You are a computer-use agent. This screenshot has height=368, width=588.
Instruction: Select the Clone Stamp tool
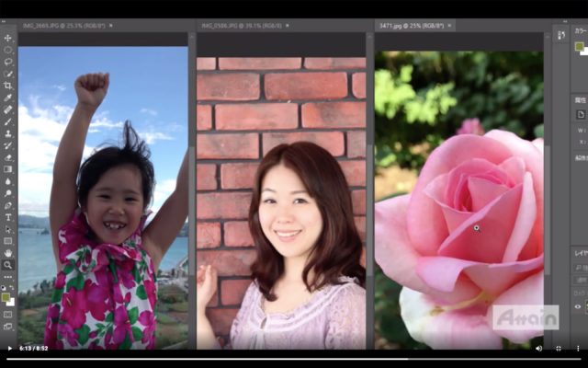pos(8,133)
